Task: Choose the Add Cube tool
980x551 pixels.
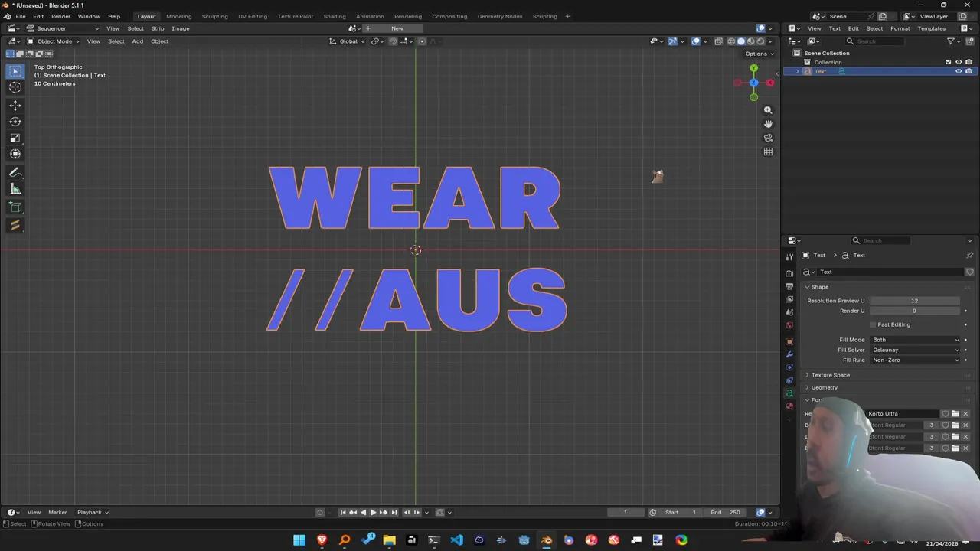Action: [15, 207]
